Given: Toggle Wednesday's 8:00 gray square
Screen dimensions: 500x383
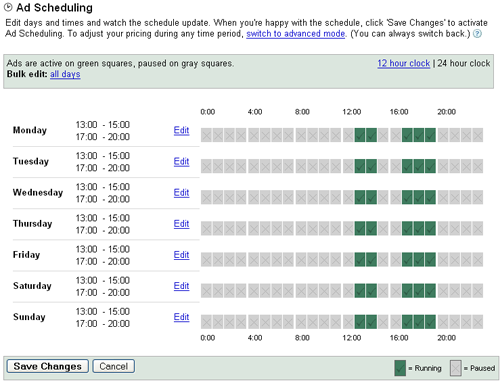Looking at the screenshot, I should pos(301,197).
